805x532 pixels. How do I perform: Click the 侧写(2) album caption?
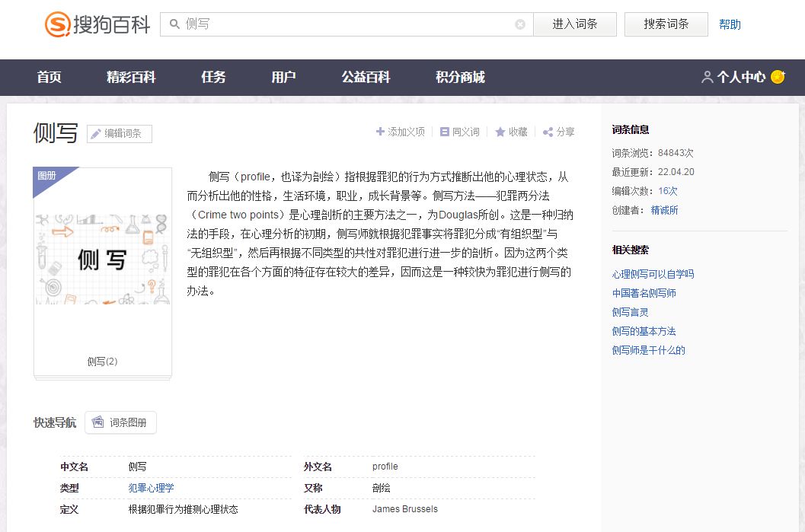coord(102,362)
